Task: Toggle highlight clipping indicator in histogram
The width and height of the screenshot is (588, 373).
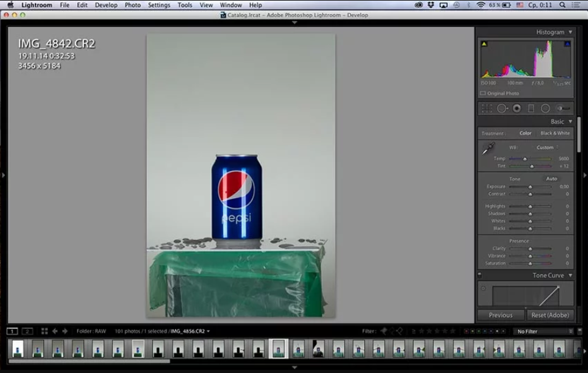Action: pyautogui.click(x=567, y=44)
